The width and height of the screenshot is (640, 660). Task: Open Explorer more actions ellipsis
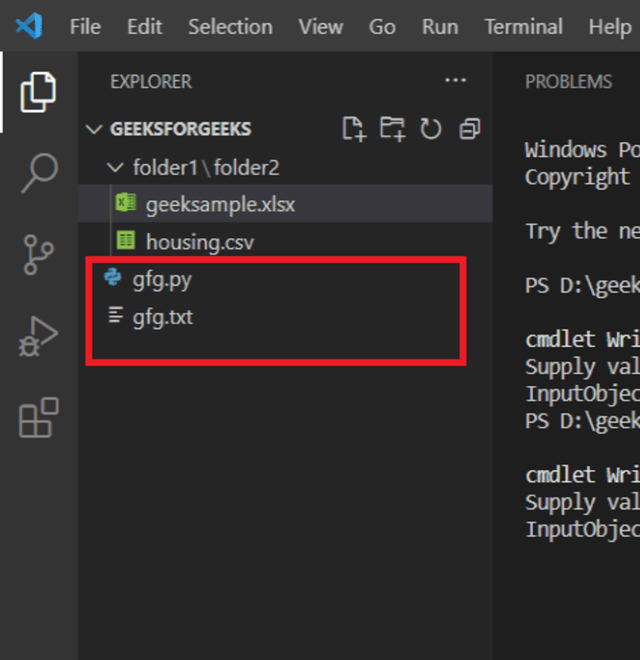coord(456,80)
